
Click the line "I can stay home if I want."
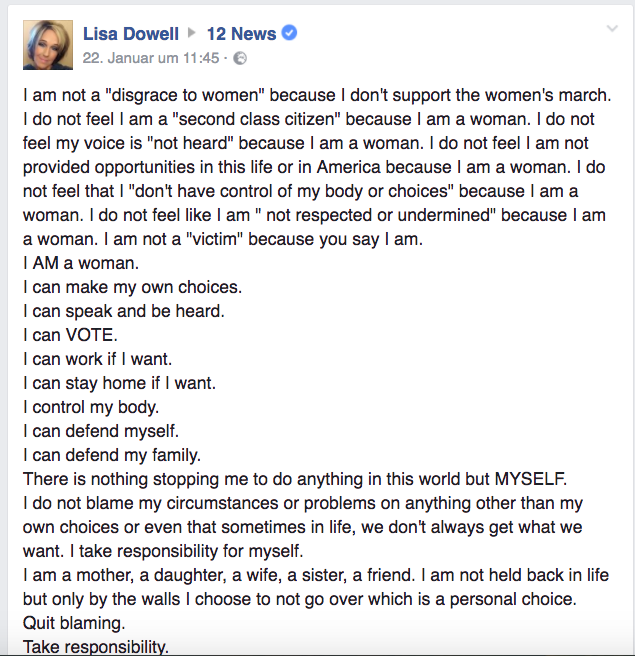(119, 383)
